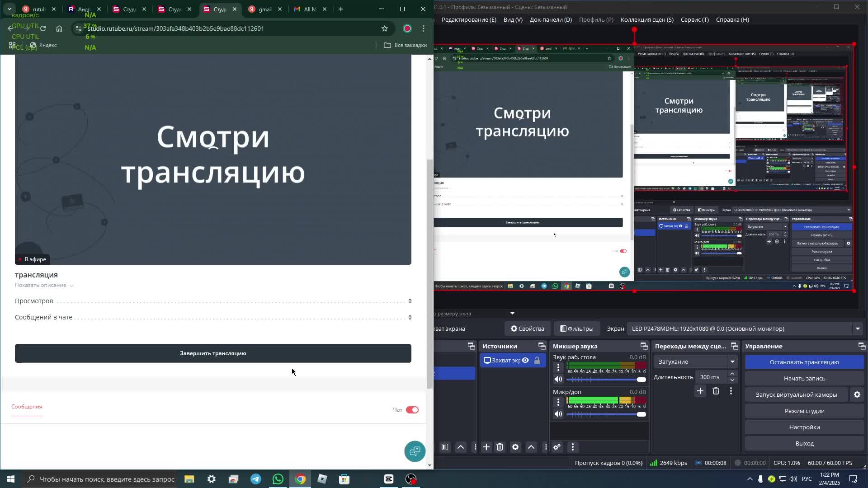The width and height of the screenshot is (868, 488).
Task: Mute Звук раб. стола speaker icon
Action: click(558, 380)
